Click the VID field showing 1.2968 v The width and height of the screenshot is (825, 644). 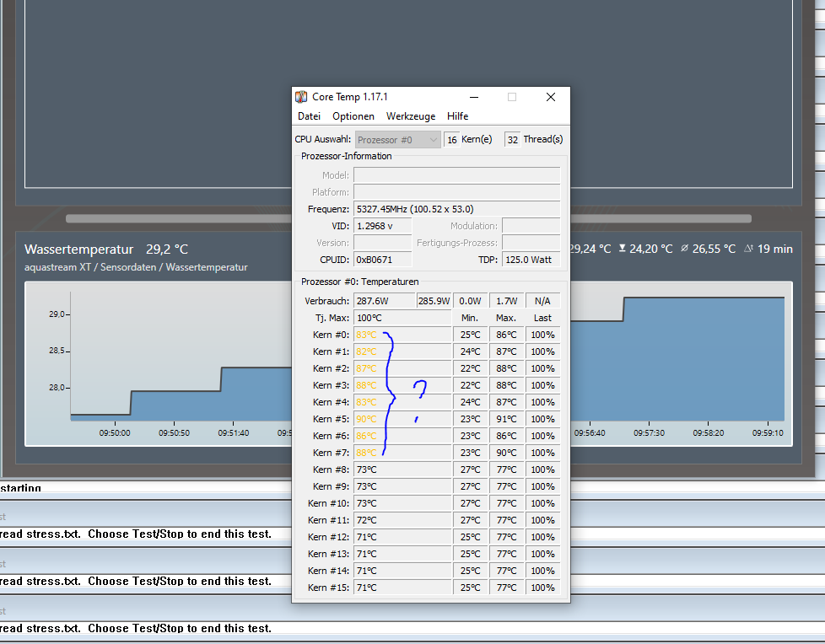[382, 226]
